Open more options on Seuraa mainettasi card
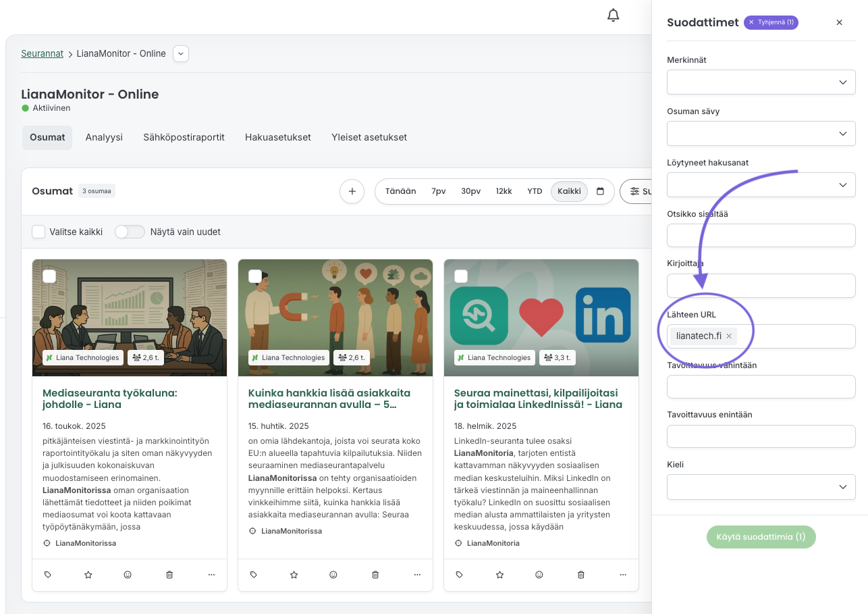The image size is (868, 614). coord(623,575)
